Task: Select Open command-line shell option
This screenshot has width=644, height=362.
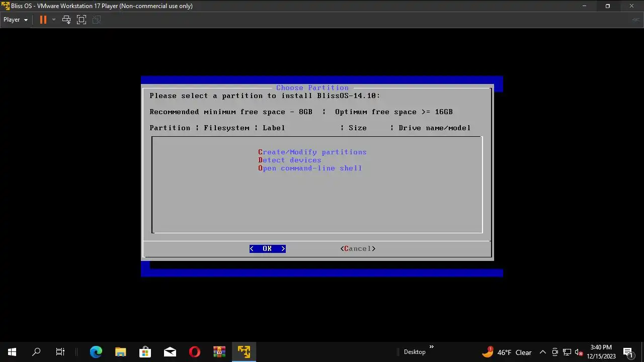Action: (x=310, y=168)
